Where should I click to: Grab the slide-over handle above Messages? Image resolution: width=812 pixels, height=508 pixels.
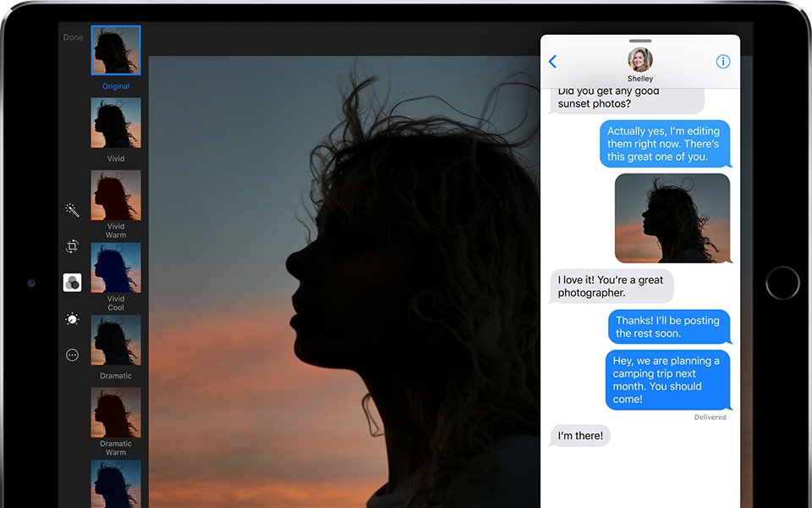point(640,41)
